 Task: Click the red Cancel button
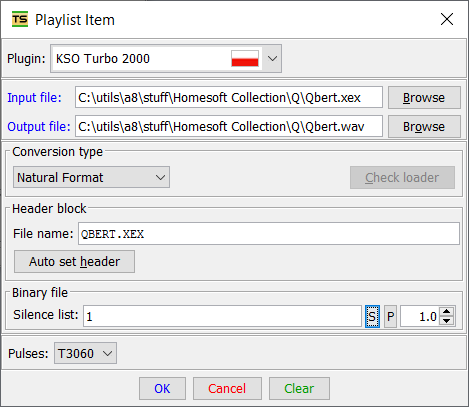pos(227,388)
